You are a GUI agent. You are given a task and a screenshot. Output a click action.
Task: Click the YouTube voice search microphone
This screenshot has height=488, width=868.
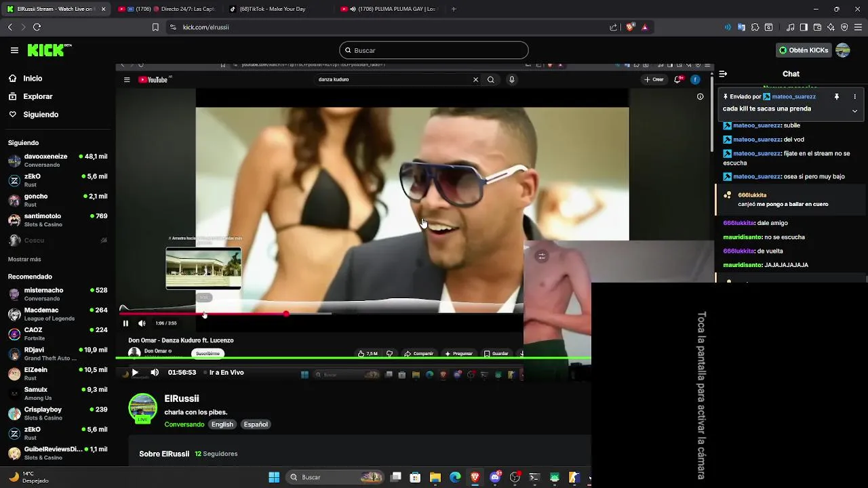(512, 79)
